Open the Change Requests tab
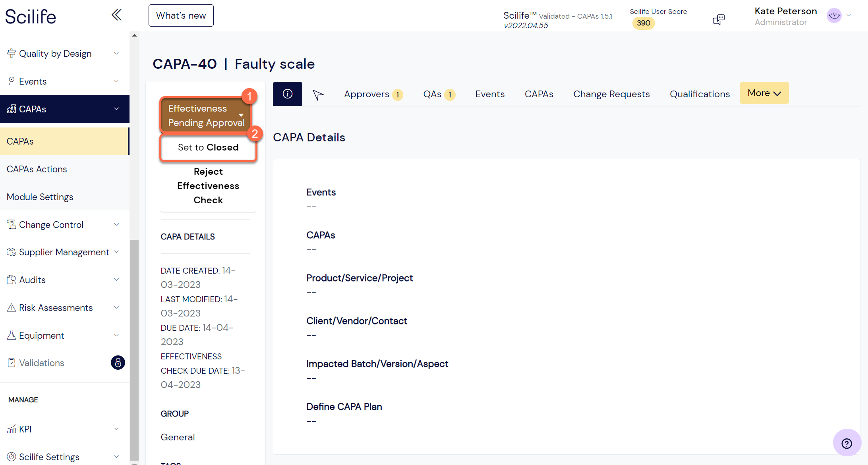868x465 pixels. coord(611,94)
